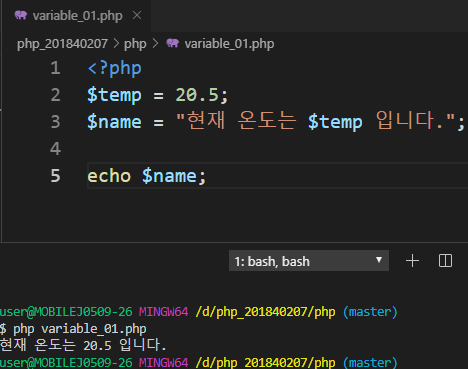Click the $temp variable on line 2
The image size is (468, 369).
(114, 95)
